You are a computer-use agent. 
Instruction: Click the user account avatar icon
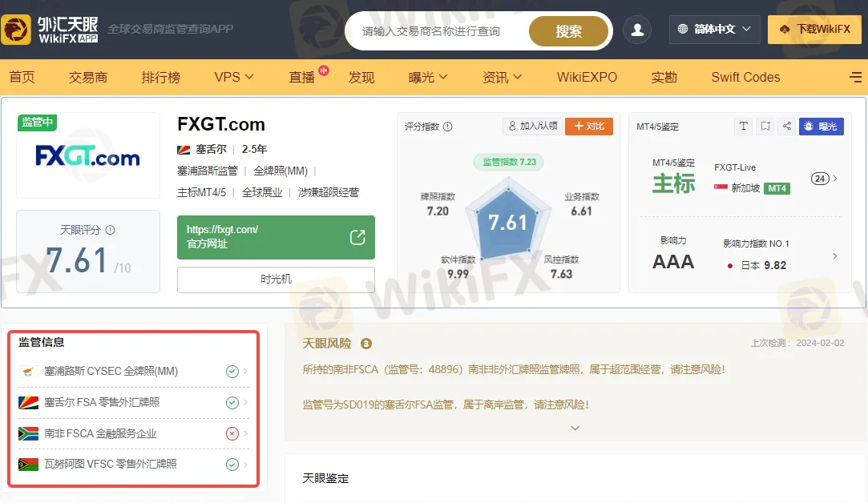(638, 30)
